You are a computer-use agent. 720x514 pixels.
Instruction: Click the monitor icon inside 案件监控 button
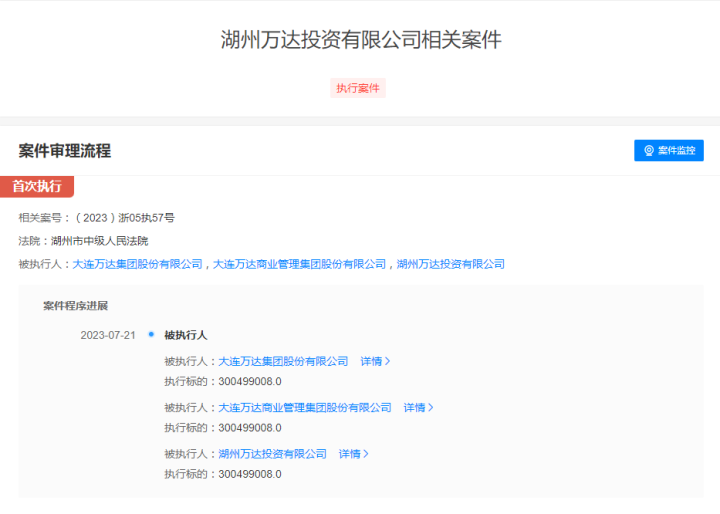649,151
